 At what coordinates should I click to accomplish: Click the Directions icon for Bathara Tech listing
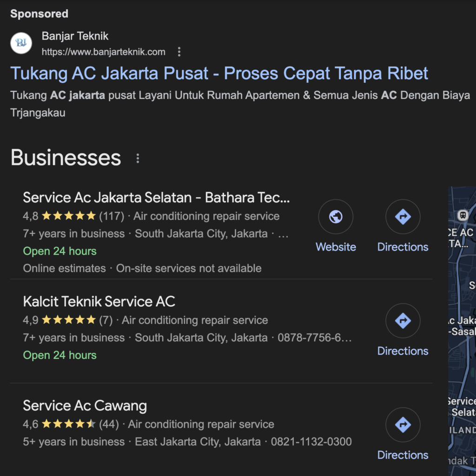tap(403, 216)
